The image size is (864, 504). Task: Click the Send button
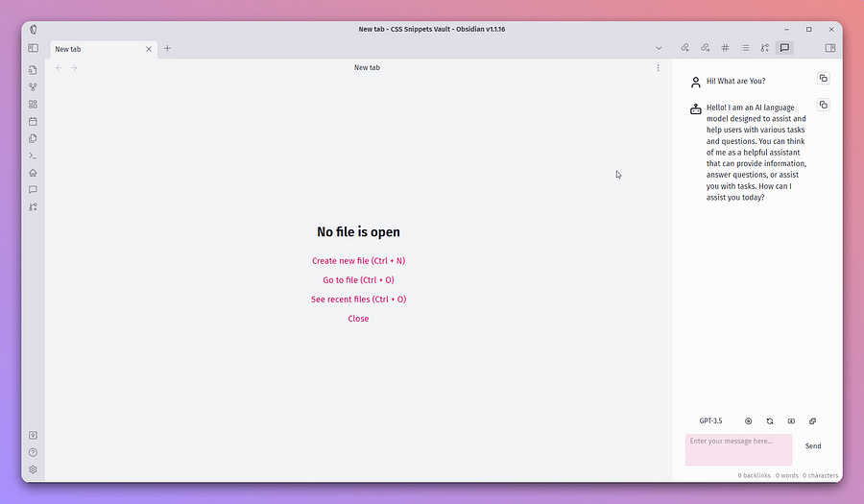click(x=813, y=446)
